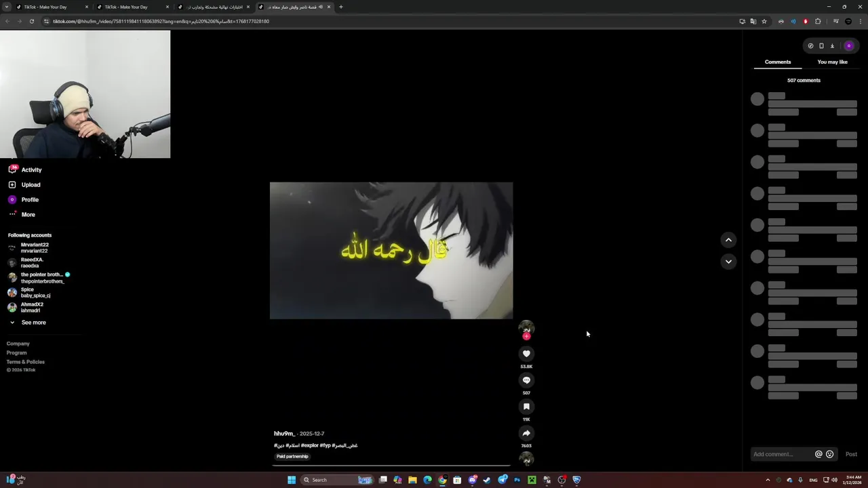Click the coin/compass icon in top pill
The image size is (868, 488).
pyautogui.click(x=810, y=46)
